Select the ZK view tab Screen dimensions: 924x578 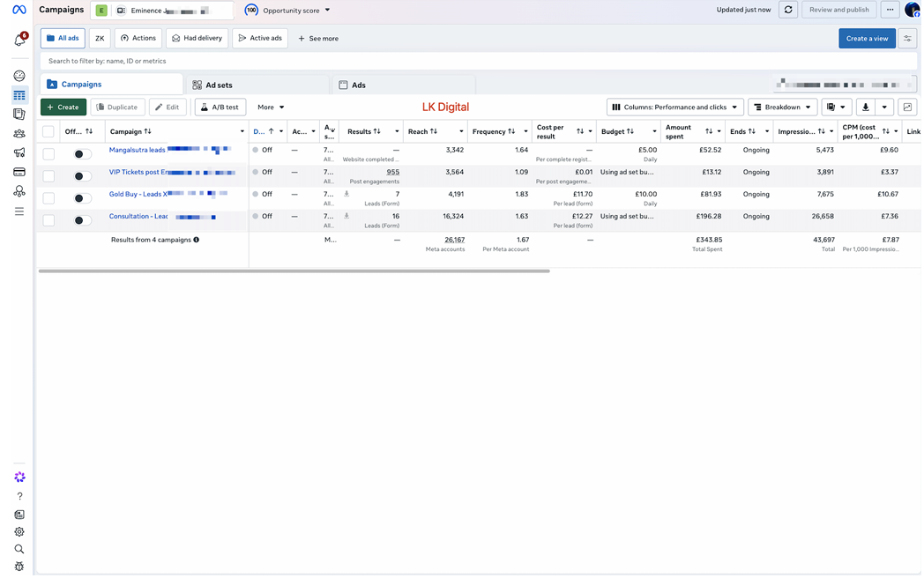[100, 38]
